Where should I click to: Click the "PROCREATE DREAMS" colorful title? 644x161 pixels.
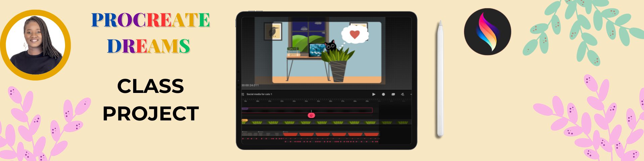[x=150, y=33]
